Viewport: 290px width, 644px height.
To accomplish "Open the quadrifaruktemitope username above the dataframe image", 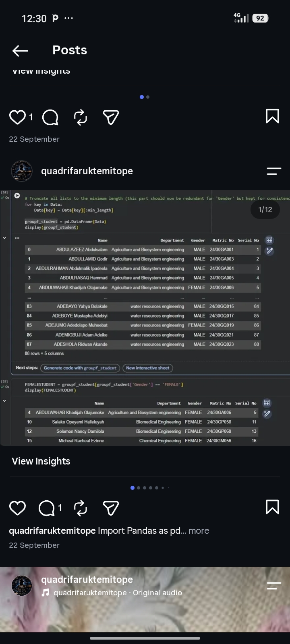I will point(87,171).
